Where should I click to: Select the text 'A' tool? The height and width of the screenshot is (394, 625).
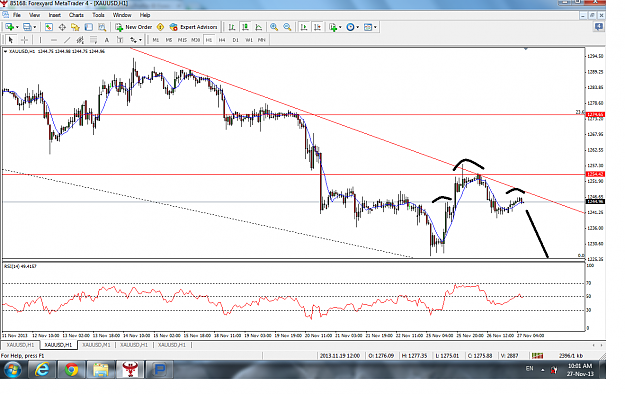click(x=106, y=40)
